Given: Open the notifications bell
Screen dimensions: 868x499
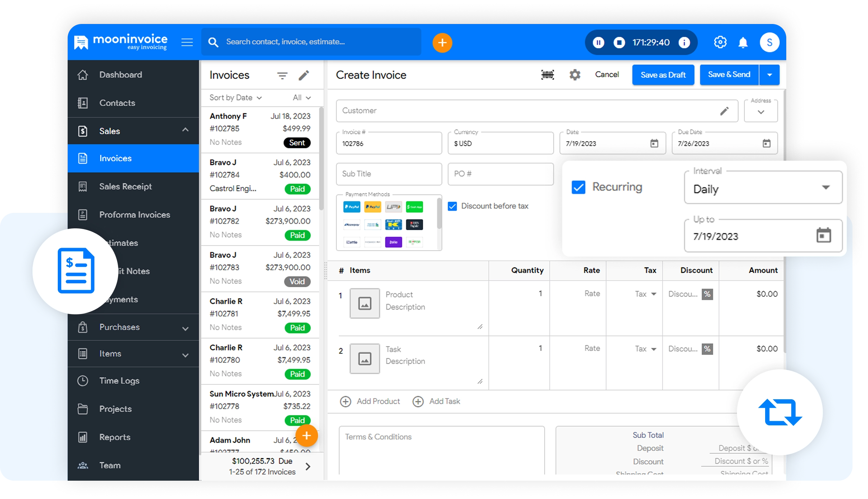Looking at the screenshot, I should pos(743,43).
